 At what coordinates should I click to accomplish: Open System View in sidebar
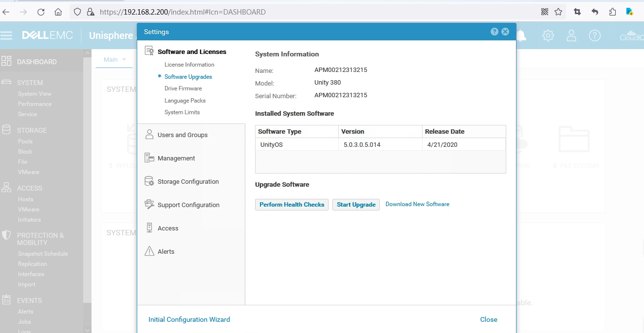click(x=35, y=94)
